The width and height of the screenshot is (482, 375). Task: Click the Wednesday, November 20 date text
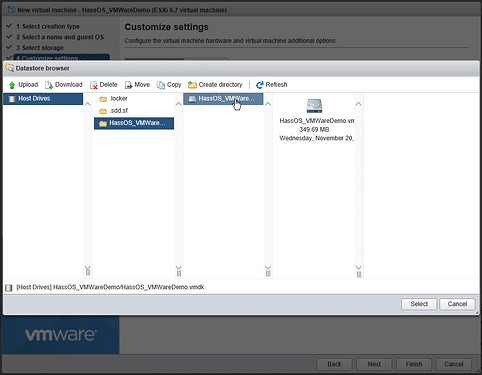[x=316, y=138]
